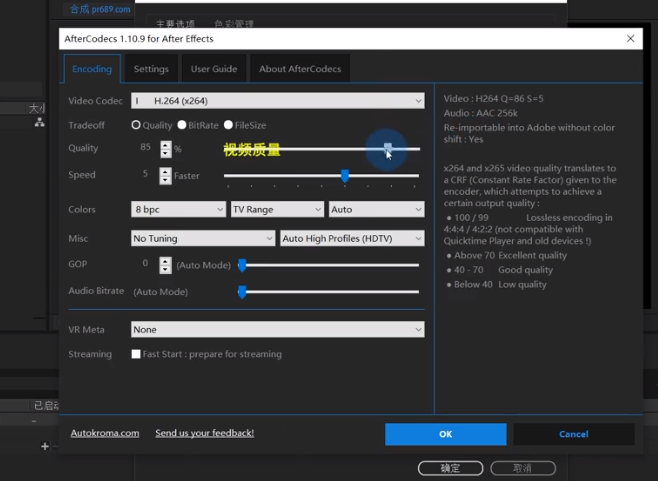Increase GOP value with up arrow

pyautogui.click(x=166, y=261)
